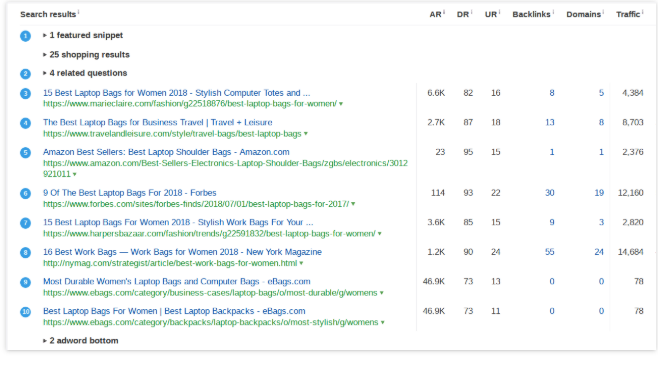Open backlinks count 55 for New York Magazine

(550, 252)
